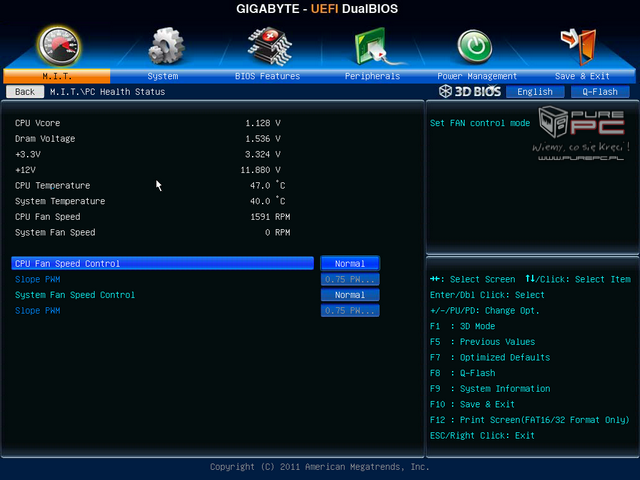This screenshot has height=480, width=640.
Task: Launch the Q-Flash button
Action: [x=600, y=92]
